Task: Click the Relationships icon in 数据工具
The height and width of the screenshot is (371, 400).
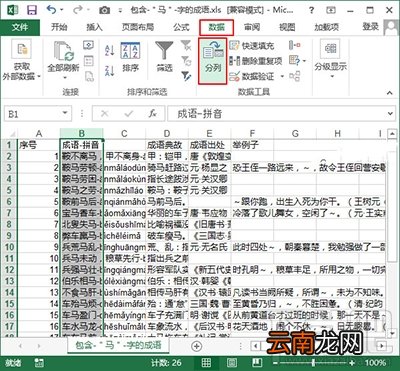Action: coord(295,76)
